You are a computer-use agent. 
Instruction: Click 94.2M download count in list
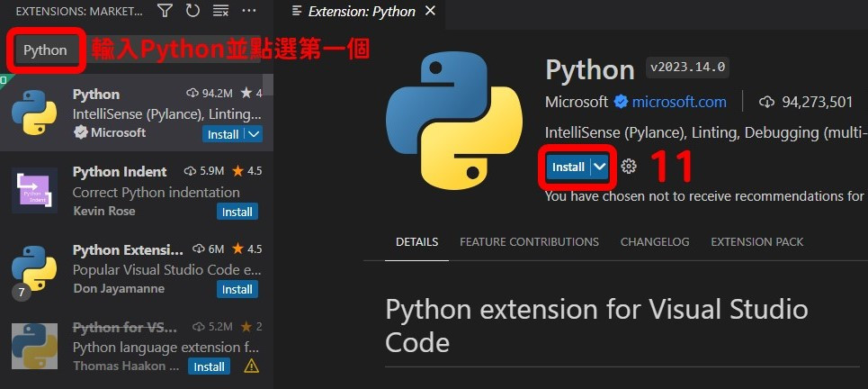210,94
